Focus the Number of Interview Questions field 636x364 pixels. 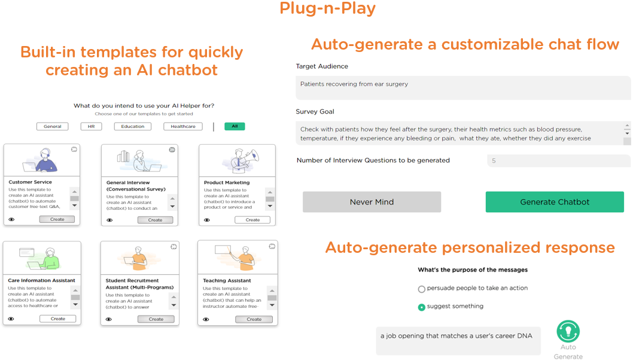(x=559, y=161)
